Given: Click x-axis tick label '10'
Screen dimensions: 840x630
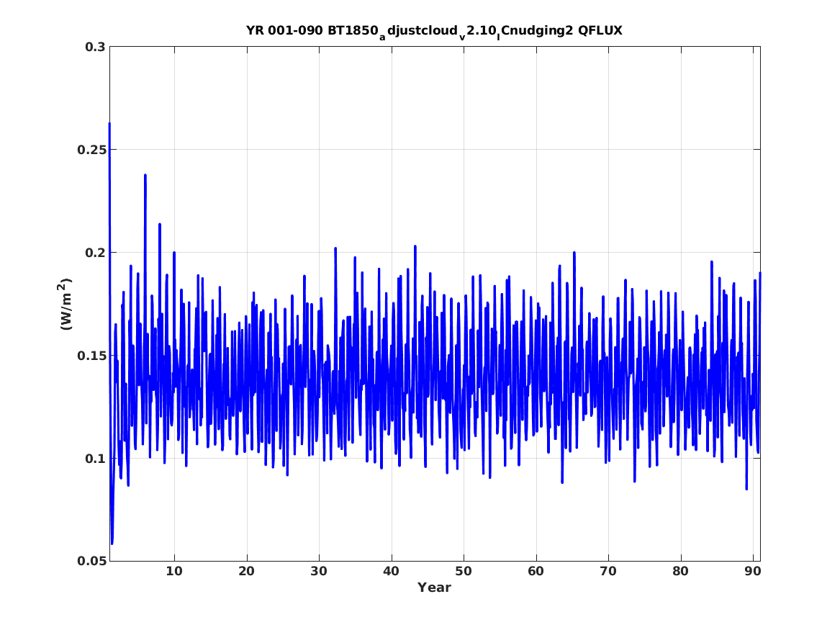Looking at the screenshot, I should [174, 572].
